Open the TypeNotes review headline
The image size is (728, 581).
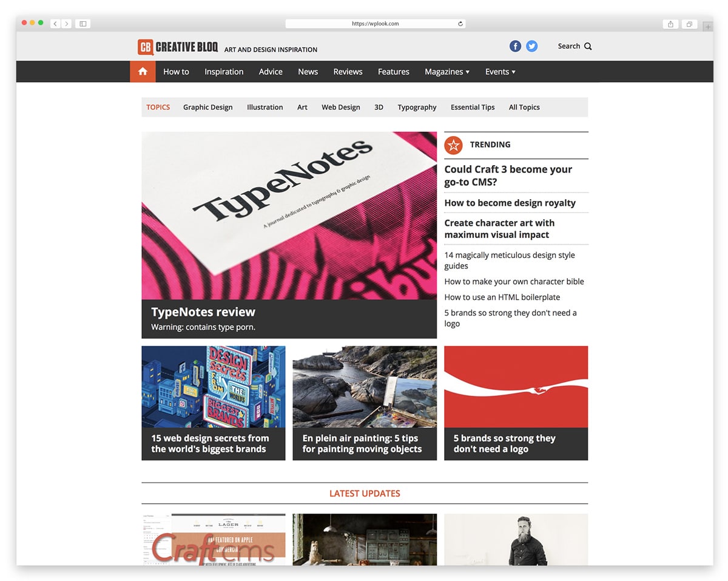point(203,312)
